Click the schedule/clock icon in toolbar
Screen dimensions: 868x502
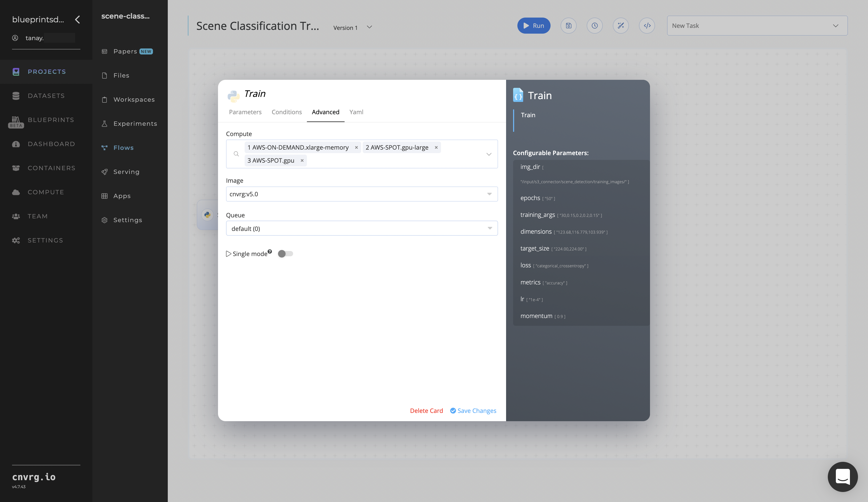[x=595, y=25]
